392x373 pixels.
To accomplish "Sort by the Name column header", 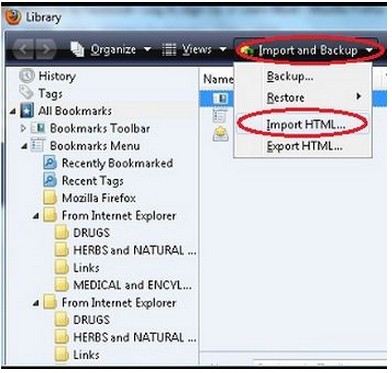I will pyautogui.click(x=218, y=79).
